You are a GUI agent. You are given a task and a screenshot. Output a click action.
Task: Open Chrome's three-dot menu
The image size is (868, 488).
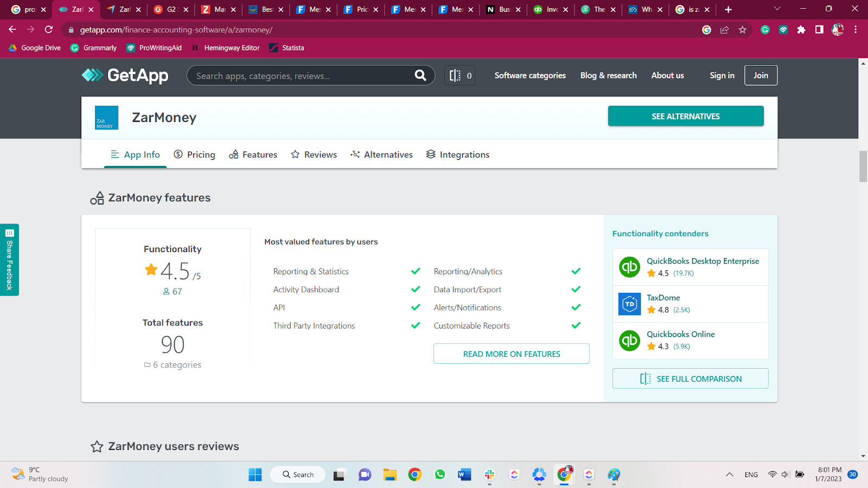point(856,30)
